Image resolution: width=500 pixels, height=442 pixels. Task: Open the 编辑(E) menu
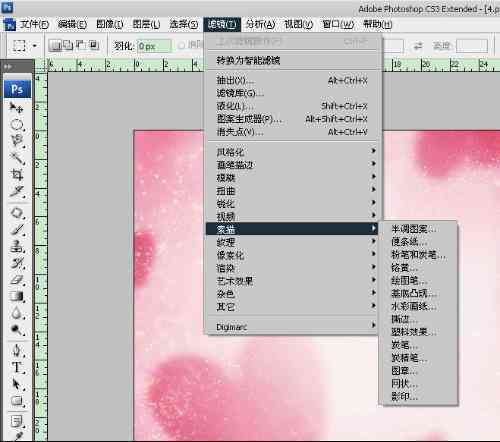tap(72, 24)
